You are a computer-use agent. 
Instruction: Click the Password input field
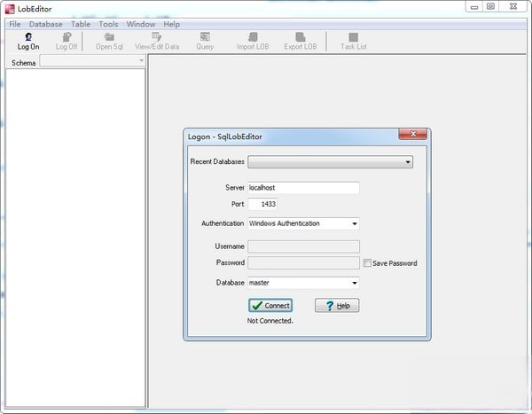[303, 263]
